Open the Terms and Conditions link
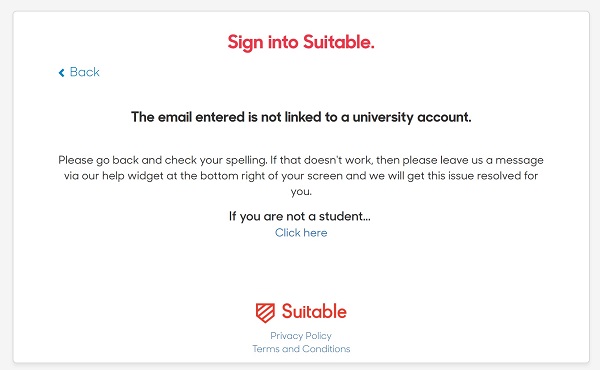 pyautogui.click(x=301, y=349)
